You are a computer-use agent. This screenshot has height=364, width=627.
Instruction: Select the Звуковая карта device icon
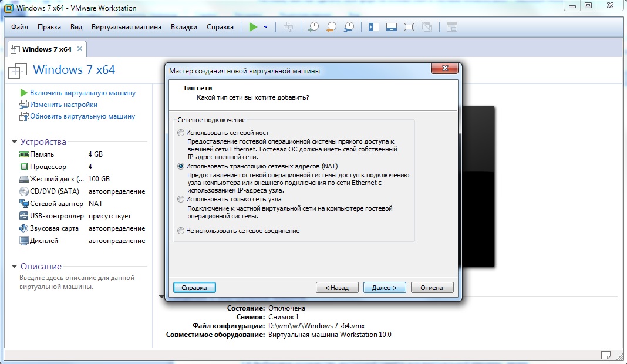pos(24,228)
